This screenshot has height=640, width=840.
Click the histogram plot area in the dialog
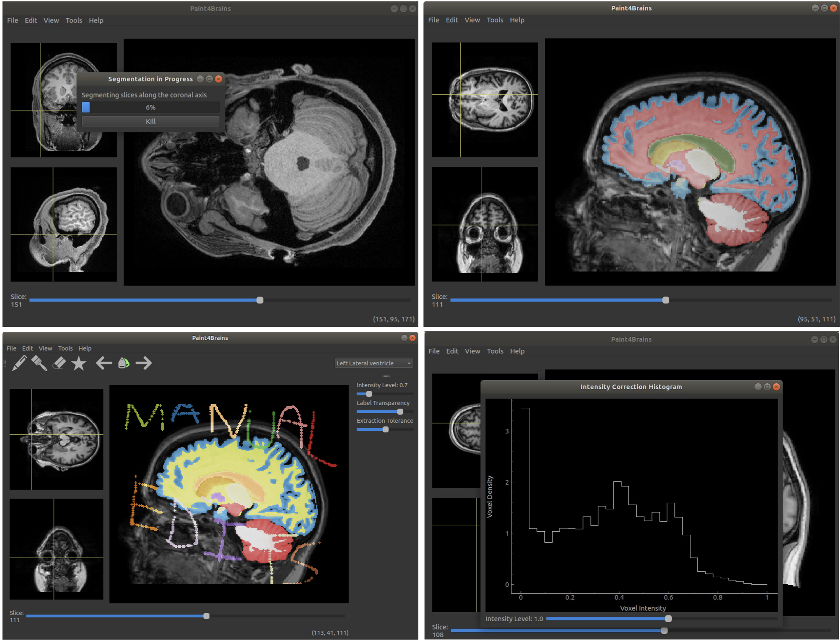(x=631, y=504)
